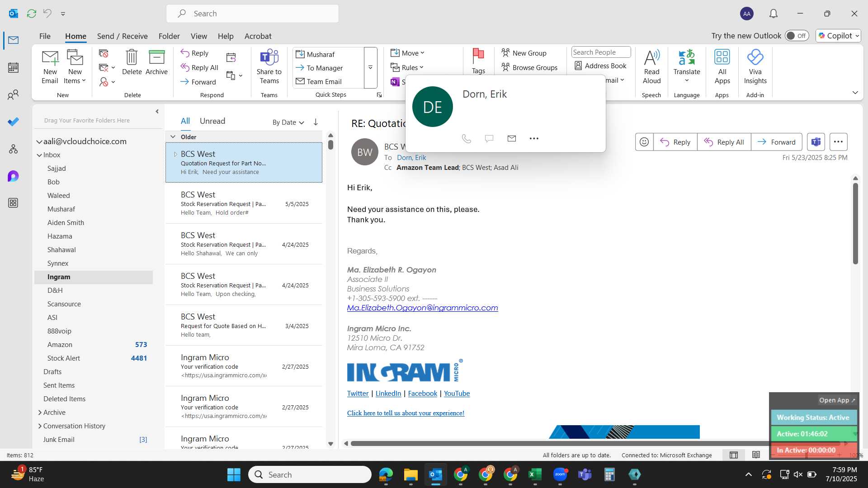Collapse the ribbon with chevron
The width and height of the screenshot is (868, 488).
855,93
